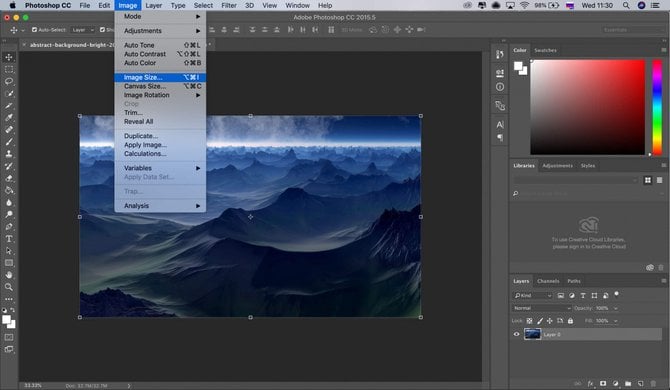Click the Libraries search field
The image size is (670, 390).
pos(589,194)
